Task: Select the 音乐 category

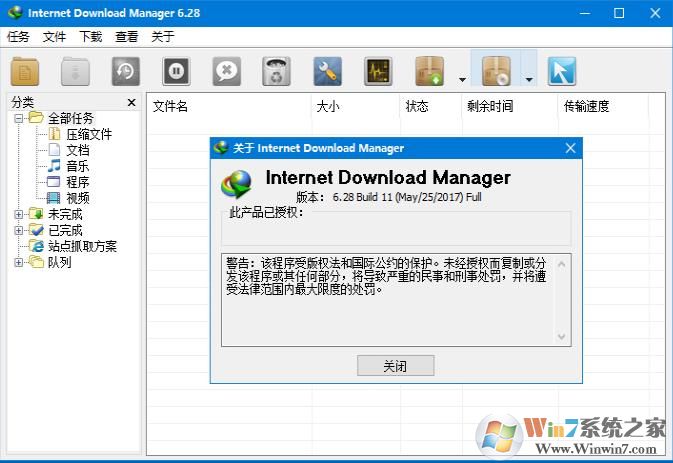Action: [x=77, y=166]
